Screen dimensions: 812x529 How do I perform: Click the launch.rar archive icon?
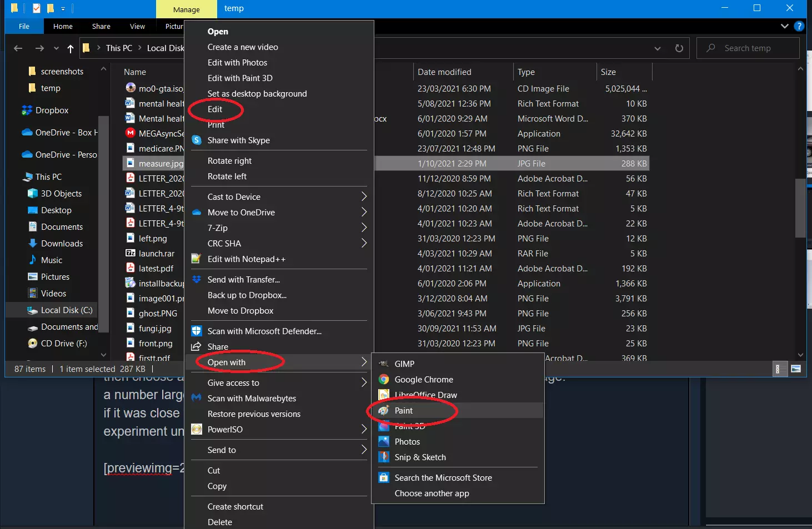point(131,253)
